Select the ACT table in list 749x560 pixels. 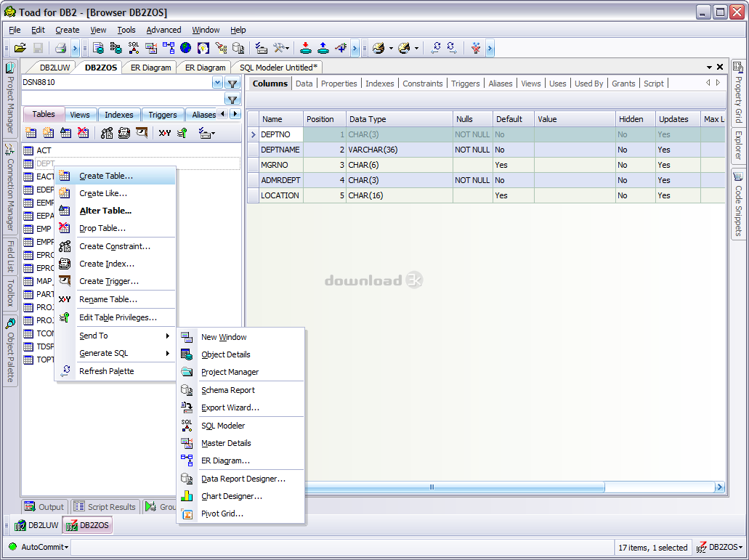(x=44, y=150)
